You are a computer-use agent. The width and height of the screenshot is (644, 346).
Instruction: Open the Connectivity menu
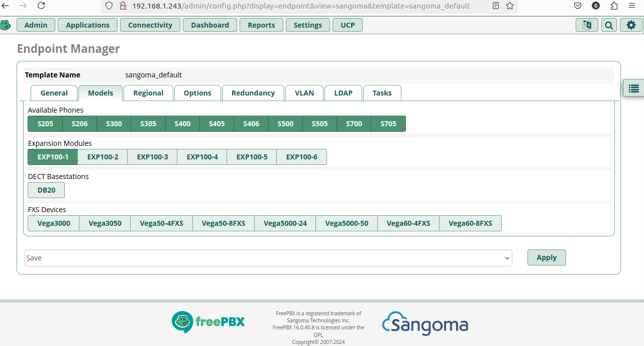[x=150, y=24]
